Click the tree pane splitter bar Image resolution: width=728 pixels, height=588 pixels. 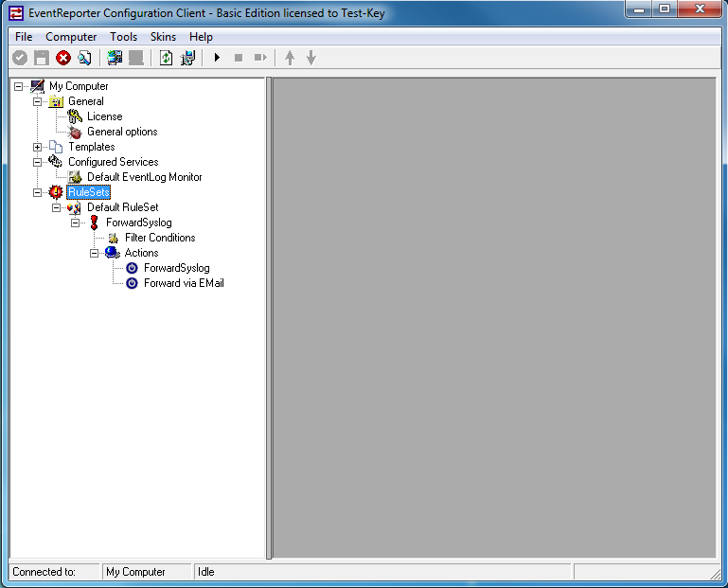click(x=269, y=318)
